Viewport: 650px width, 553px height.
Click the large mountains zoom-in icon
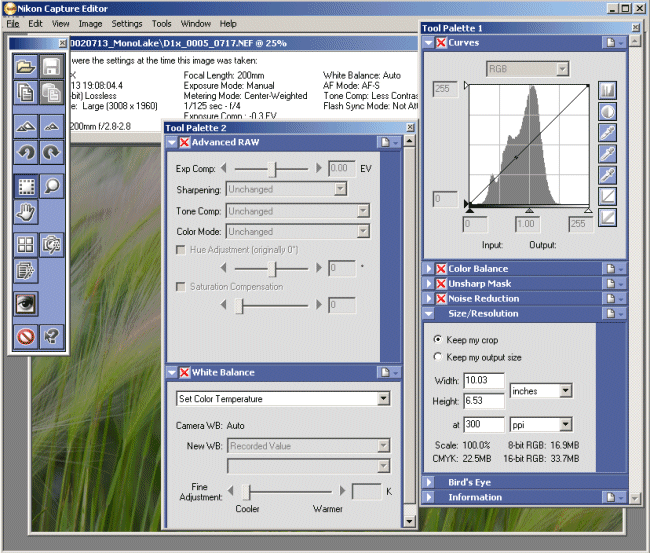[x=25, y=126]
